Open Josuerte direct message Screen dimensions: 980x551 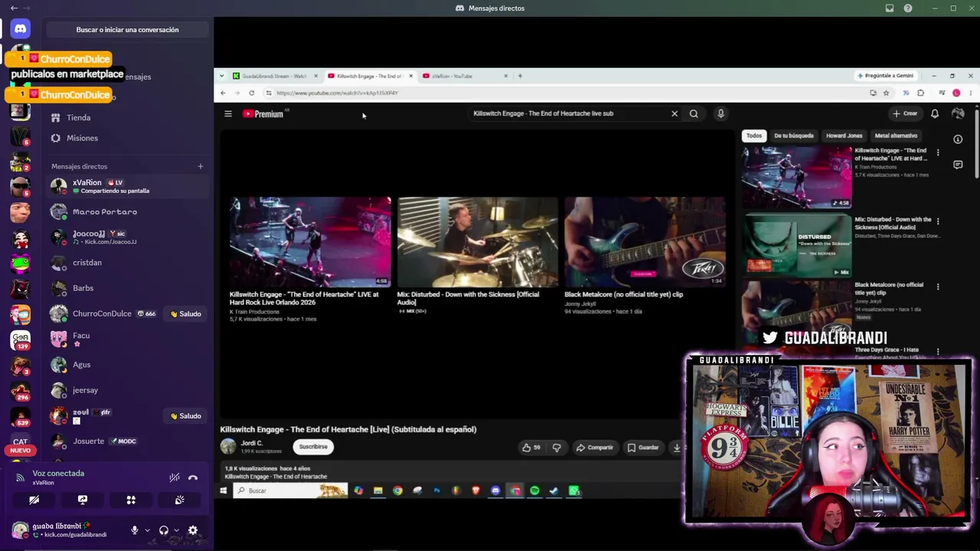127,442
